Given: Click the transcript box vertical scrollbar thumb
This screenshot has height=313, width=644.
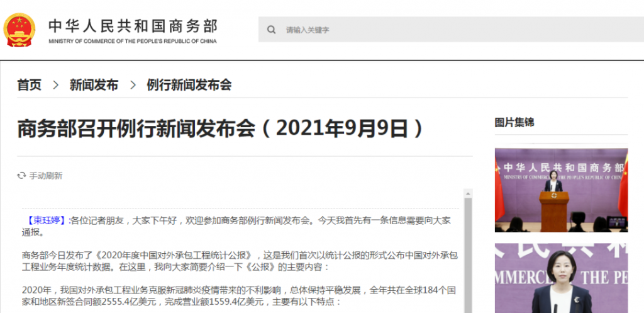Looking at the screenshot, I should (x=468, y=255).
